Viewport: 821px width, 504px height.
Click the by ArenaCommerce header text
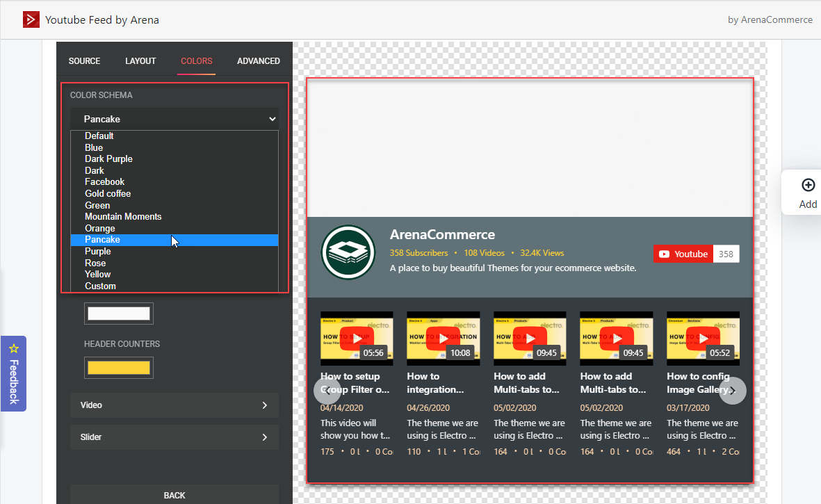point(770,20)
